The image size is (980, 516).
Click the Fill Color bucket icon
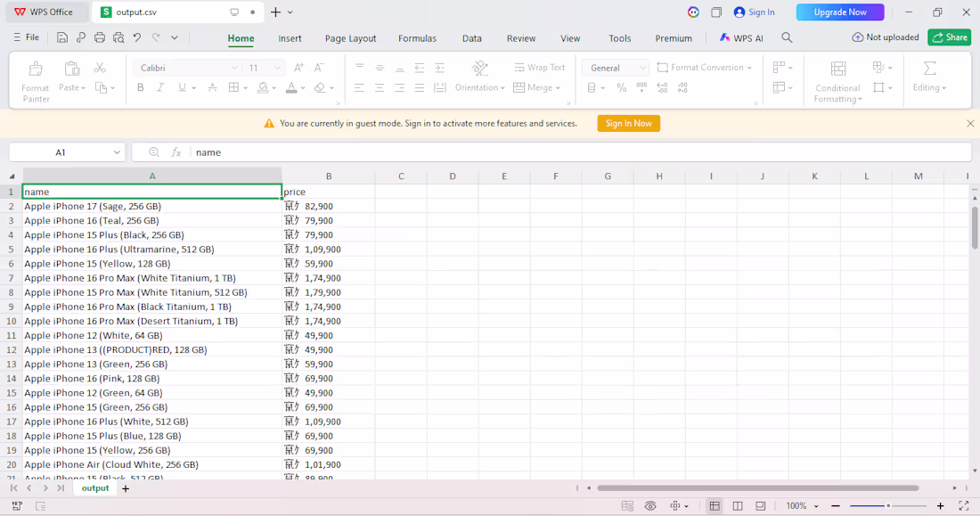263,87
